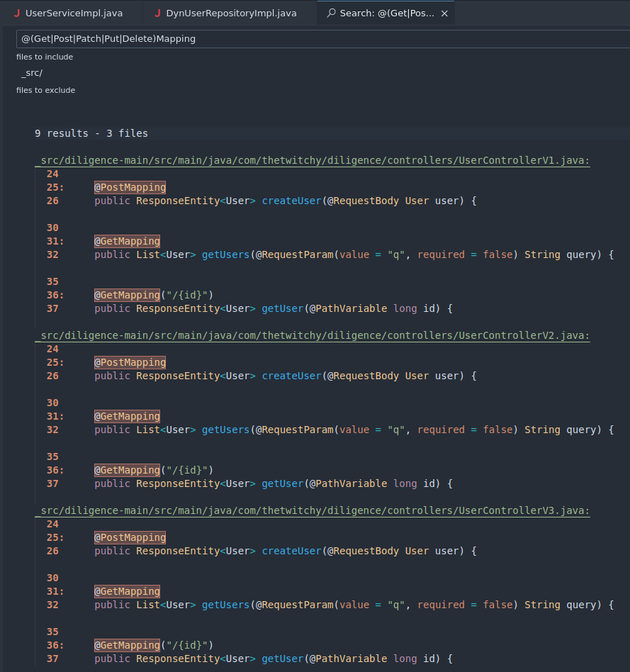Click the Java icon on UserServiceImpl.java tab
The width and height of the screenshot is (630, 672).
pyautogui.click(x=17, y=13)
